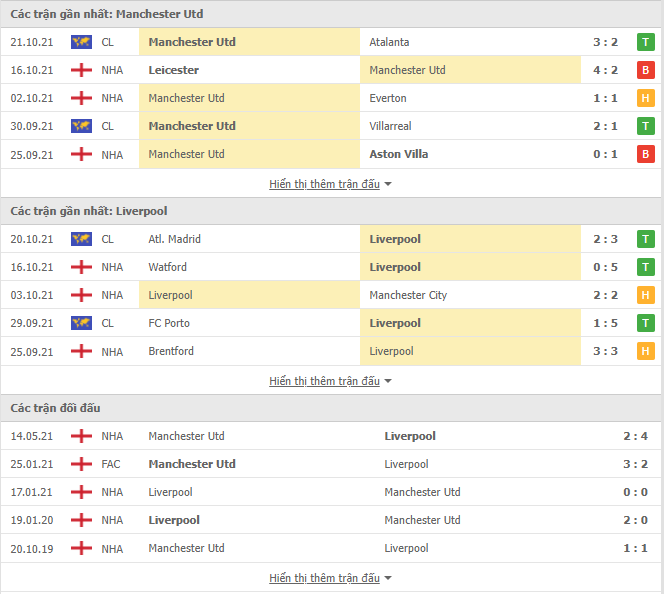This screenshot has height=594, width=664.
Task: Expand more matches under Liverpool section
Action: tap(330, 381)
